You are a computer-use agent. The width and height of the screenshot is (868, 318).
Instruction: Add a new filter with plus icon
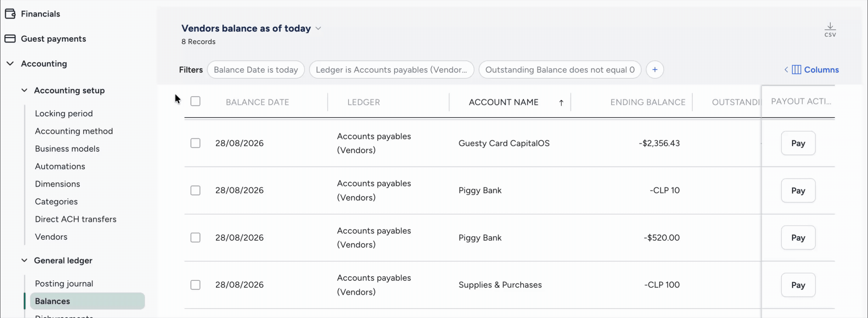click(x=655, y=70)
